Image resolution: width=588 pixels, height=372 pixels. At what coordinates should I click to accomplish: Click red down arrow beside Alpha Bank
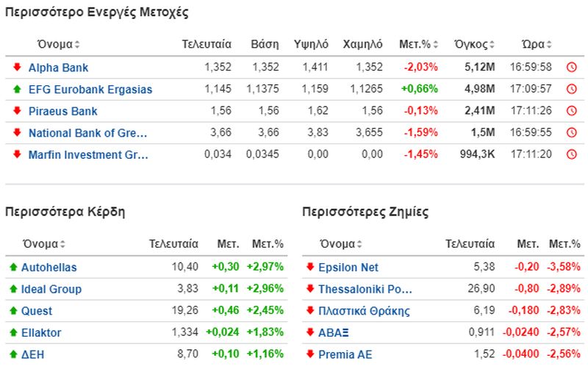click(x=17, y=67)
